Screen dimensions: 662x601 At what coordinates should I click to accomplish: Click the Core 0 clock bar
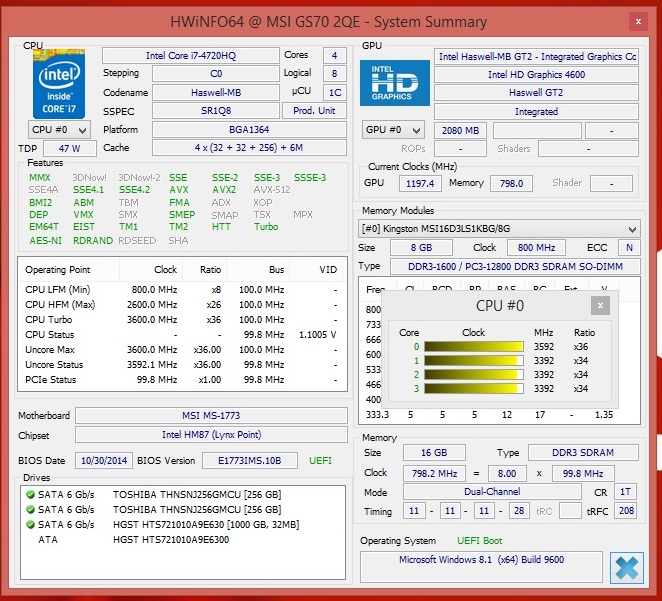click(474, 347)
